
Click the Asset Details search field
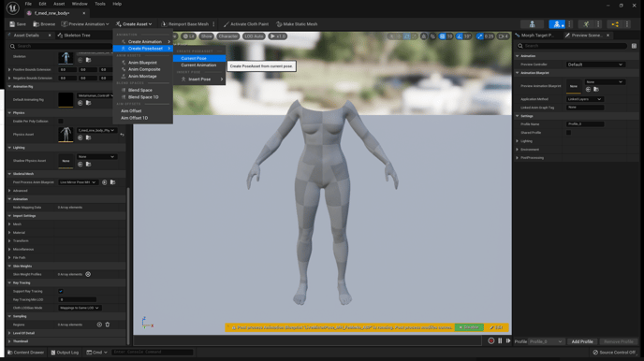[x=62, y=46]
